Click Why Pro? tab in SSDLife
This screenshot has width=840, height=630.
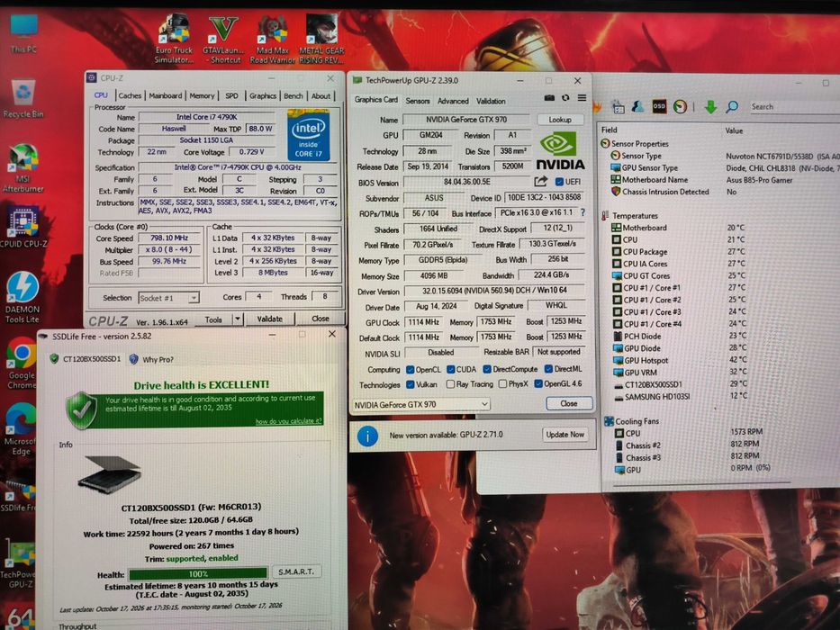[x=151, y=359]
